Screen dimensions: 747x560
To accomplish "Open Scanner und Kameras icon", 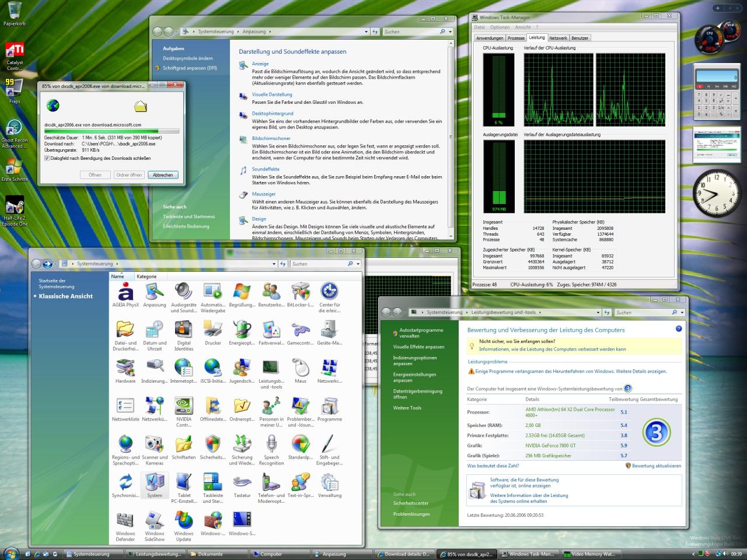I will click(x=155, y=450).
